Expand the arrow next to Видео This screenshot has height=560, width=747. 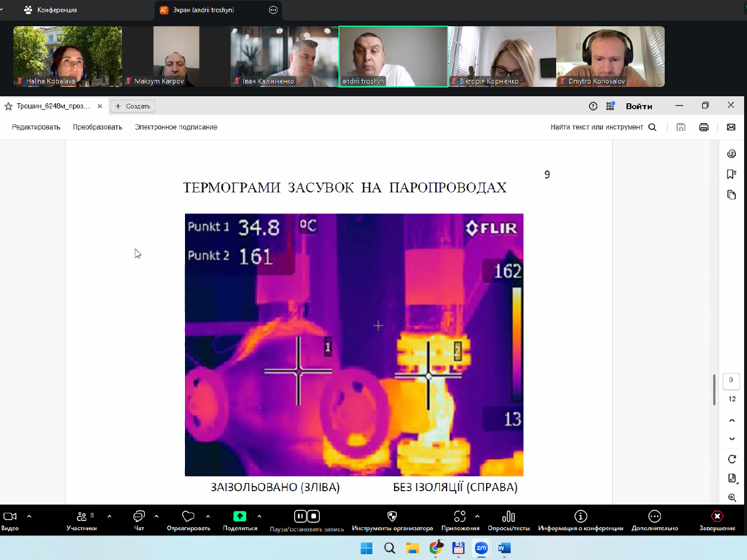[x=29, y=516]
